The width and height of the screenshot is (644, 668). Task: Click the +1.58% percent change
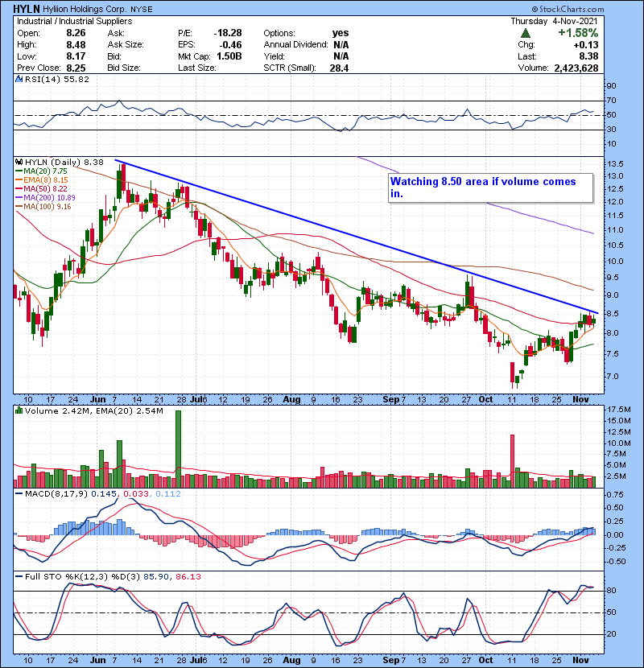578,33
